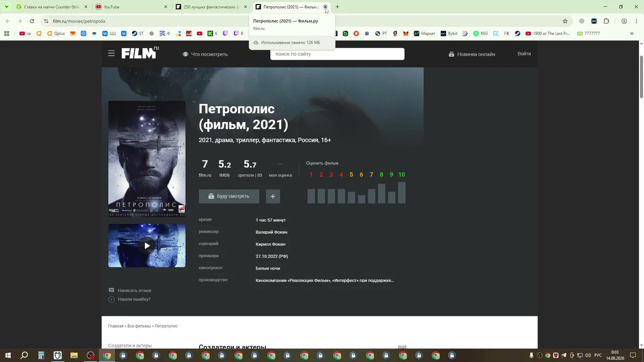Image resolution: width=644 pixels, height=362 pixels.
Task: Open the Chrome extensions puzzle icon
Action: click(606, 21)
